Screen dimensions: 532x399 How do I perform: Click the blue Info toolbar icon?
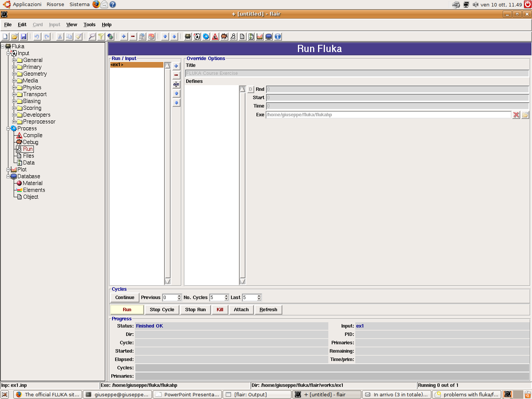pyautogui.click(x=278, y=36)
